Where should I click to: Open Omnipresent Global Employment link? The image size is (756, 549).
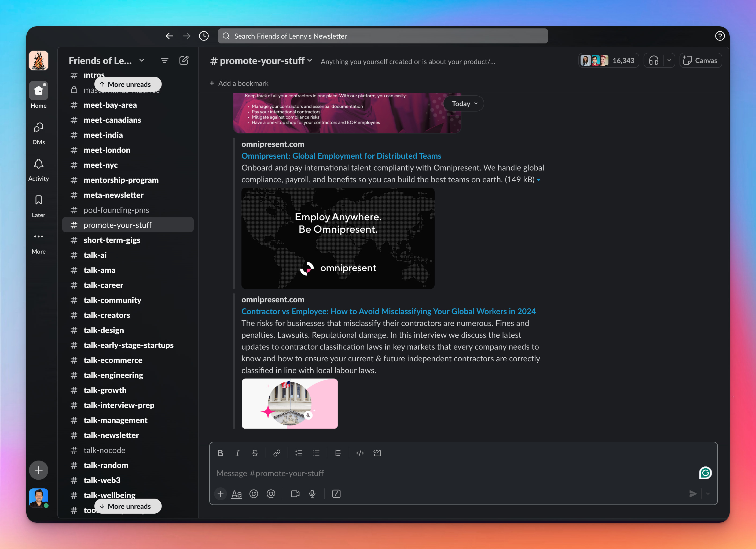pos(341,156)
